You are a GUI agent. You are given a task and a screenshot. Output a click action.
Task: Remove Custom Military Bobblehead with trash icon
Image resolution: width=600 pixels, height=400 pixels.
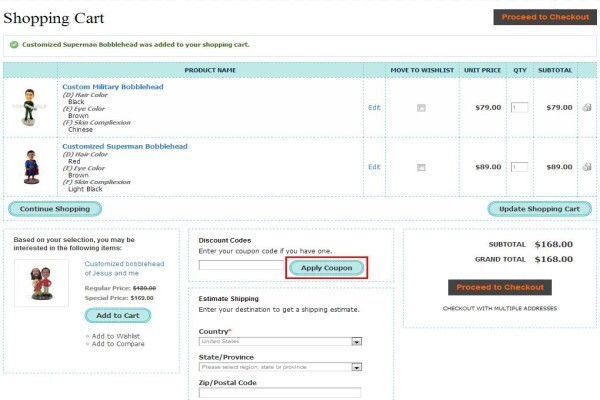[x=587, y=108]
